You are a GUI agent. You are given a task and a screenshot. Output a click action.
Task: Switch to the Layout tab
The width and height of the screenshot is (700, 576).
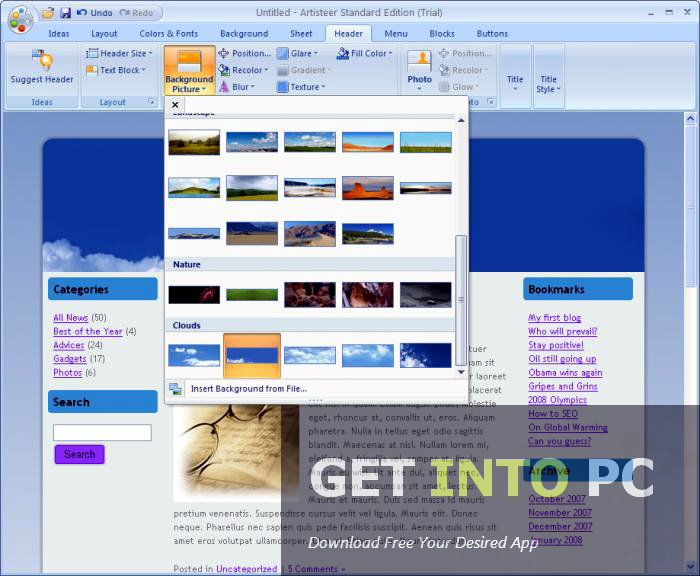pyautogui.click(x=104, y=34)
